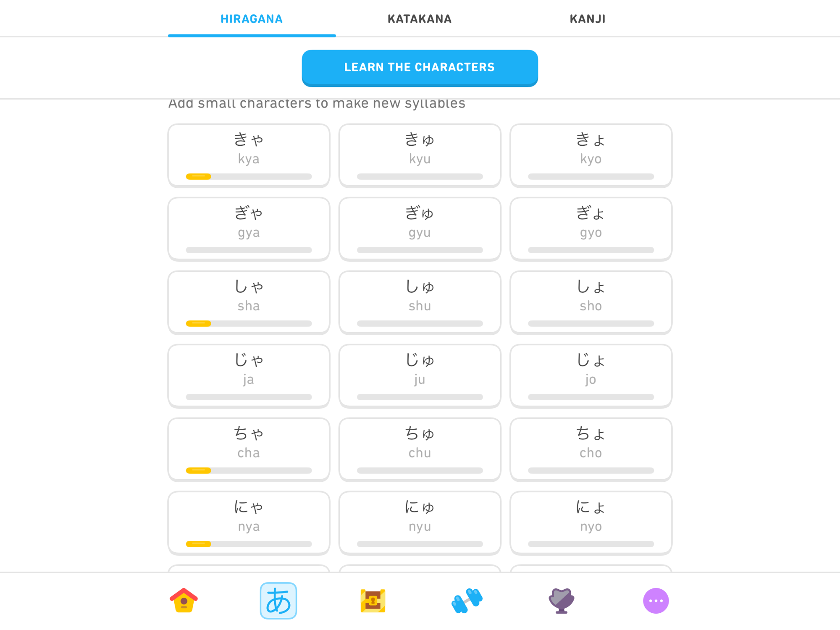The width and height of the screenshot is (840, 630).
Task: Play the きょ kyo character card
Action: tap(591, 155)
